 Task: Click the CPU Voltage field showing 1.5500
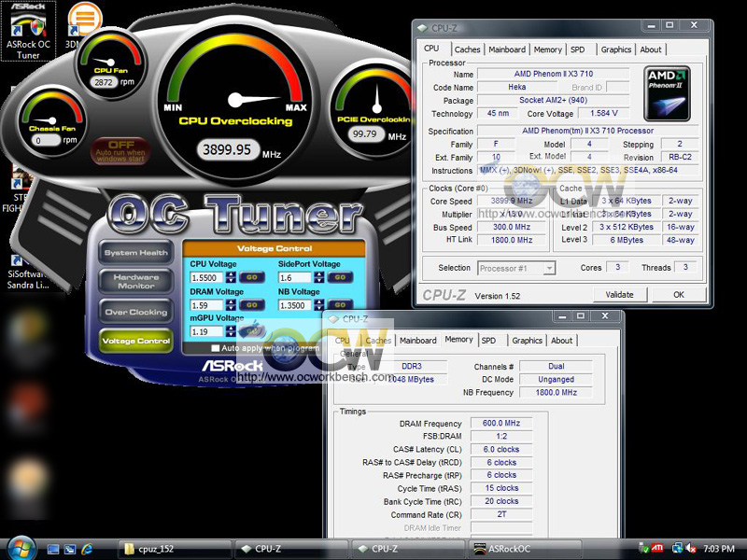click(x=206, y=277)
